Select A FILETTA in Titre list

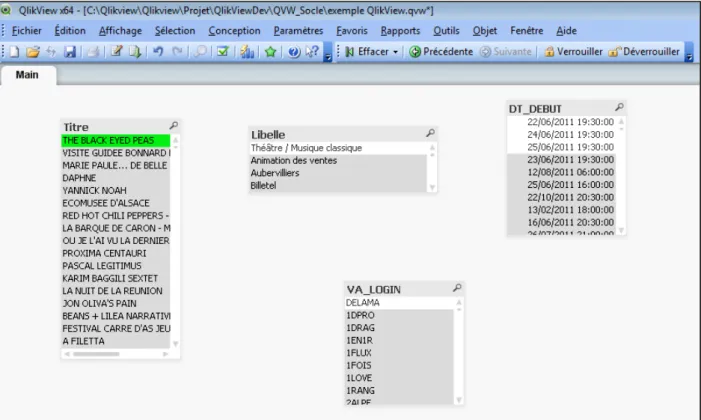click(115, 341)
